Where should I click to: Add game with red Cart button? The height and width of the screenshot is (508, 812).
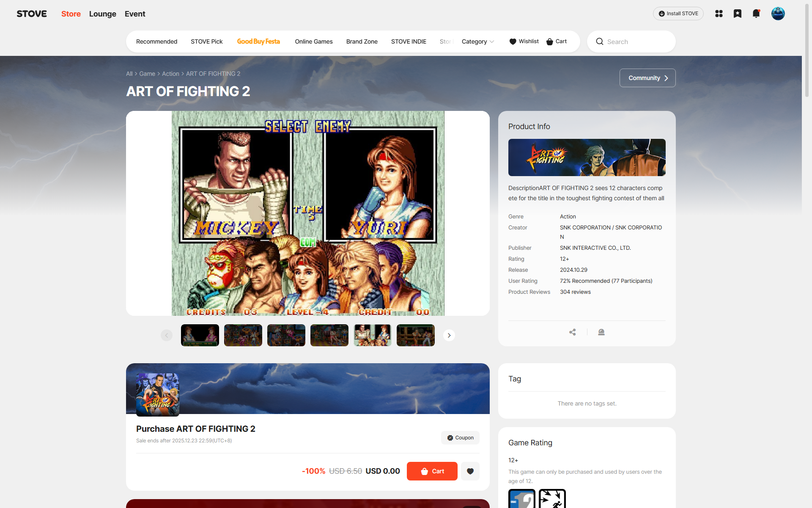[432, 471]
